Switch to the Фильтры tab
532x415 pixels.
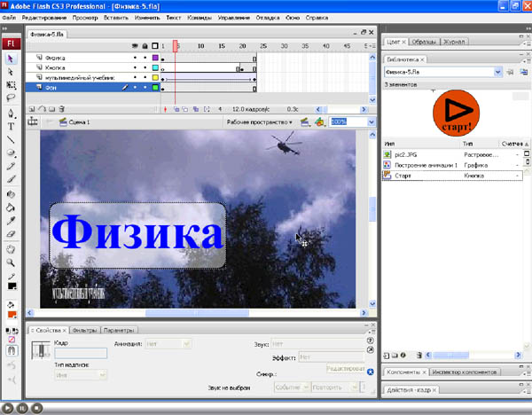coord(85,330)
